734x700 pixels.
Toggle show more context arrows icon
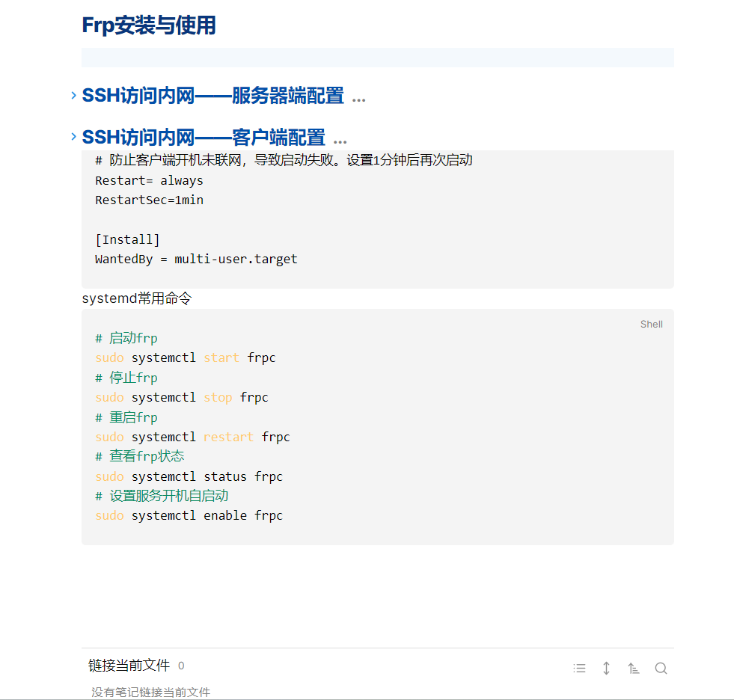(x=606, y=668)
